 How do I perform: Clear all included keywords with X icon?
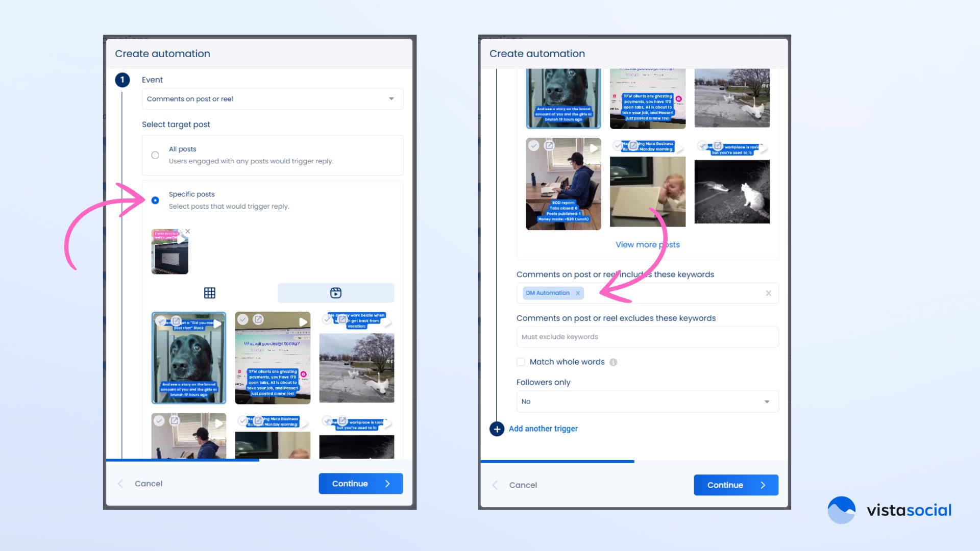(x=768, y=293)
